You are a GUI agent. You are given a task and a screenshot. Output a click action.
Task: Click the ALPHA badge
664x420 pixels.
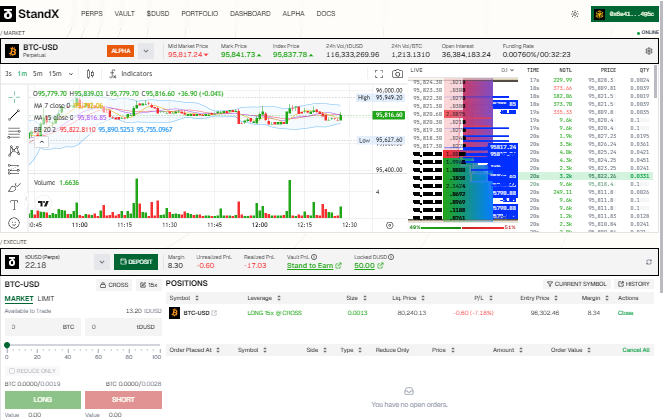pos(121,51)
